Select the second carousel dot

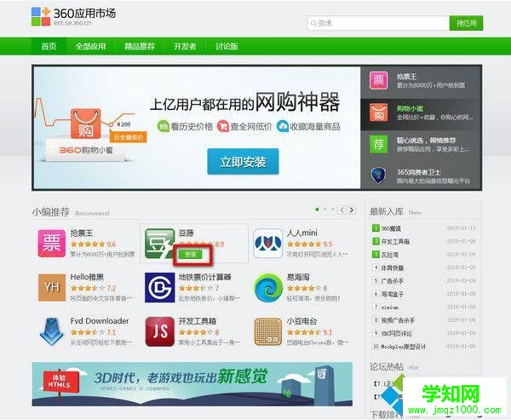pyautogui.click(x=325, y=210)
